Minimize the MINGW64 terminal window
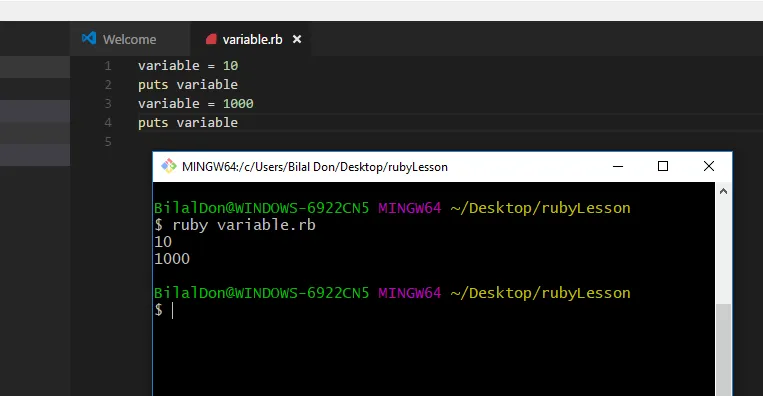Viewport: 763px width, 396px height. point(618,166)
